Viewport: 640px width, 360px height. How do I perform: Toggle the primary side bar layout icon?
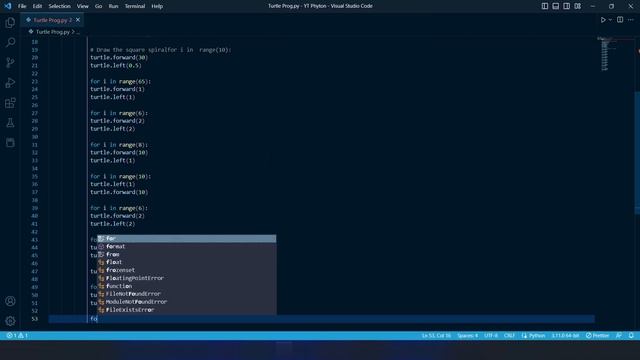[x=545, y=6]
